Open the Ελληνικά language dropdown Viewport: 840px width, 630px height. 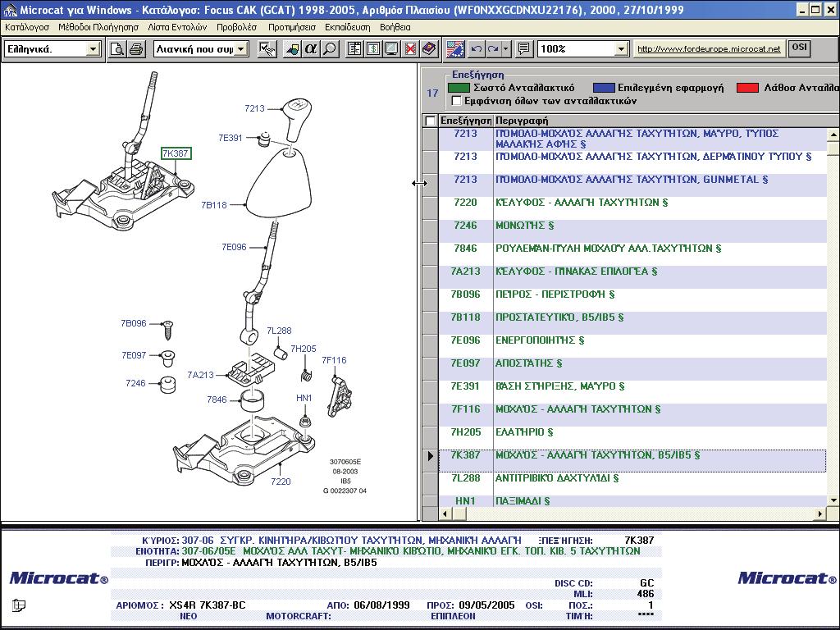pos(93,49)
